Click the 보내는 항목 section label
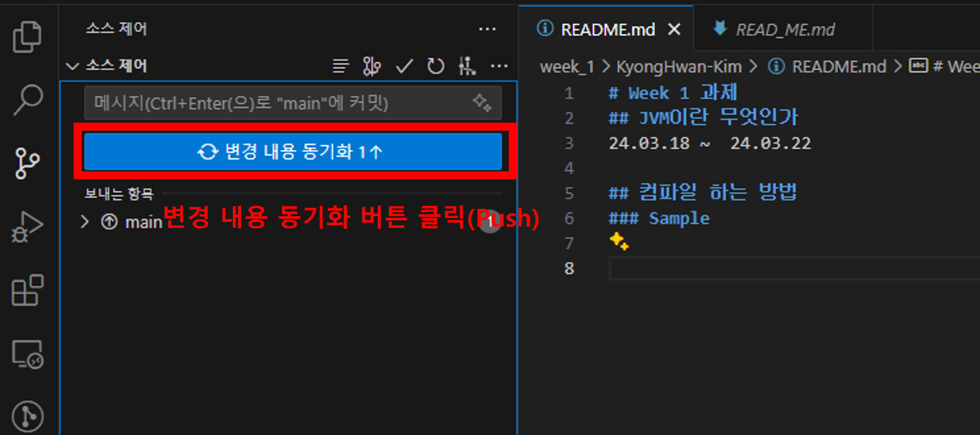980x435 pixels. (119, 194)
